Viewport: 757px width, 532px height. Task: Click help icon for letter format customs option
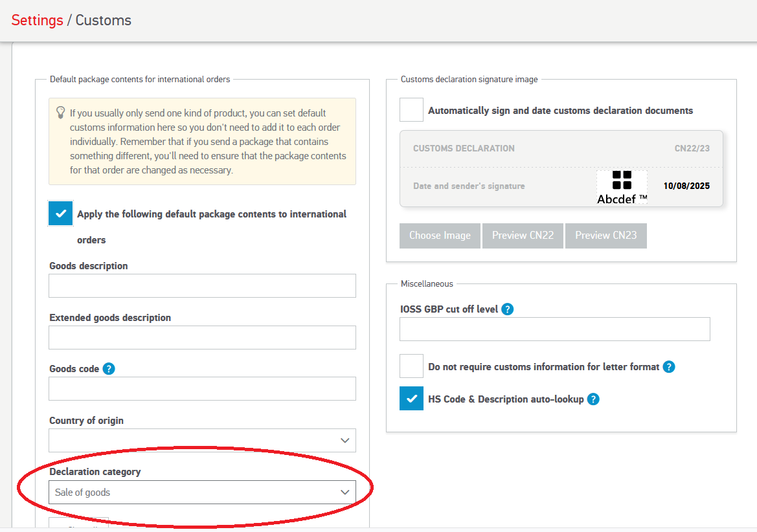tap(669, 367)
